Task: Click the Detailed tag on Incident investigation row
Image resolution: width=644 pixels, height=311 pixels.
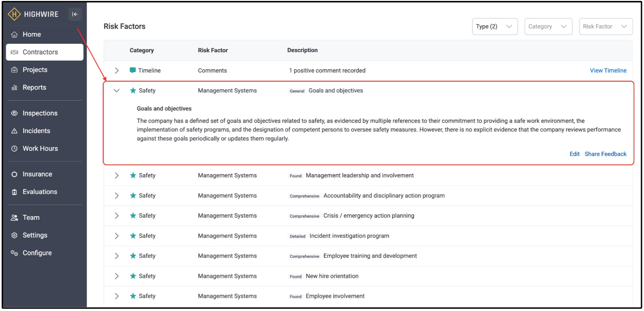Action: [298, 236]
